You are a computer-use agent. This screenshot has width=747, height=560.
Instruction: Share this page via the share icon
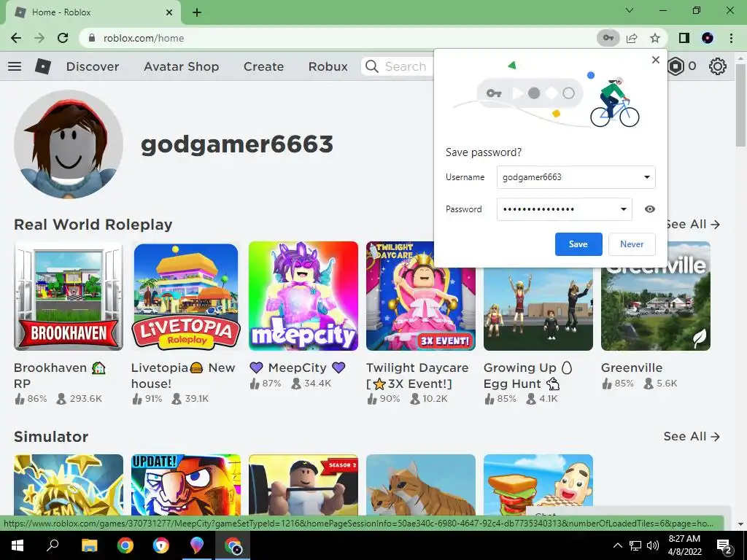click(632, 38)
